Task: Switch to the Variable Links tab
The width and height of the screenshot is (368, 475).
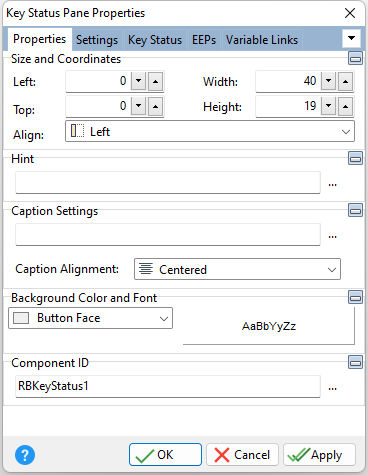Action: click(x=262, y=40)
